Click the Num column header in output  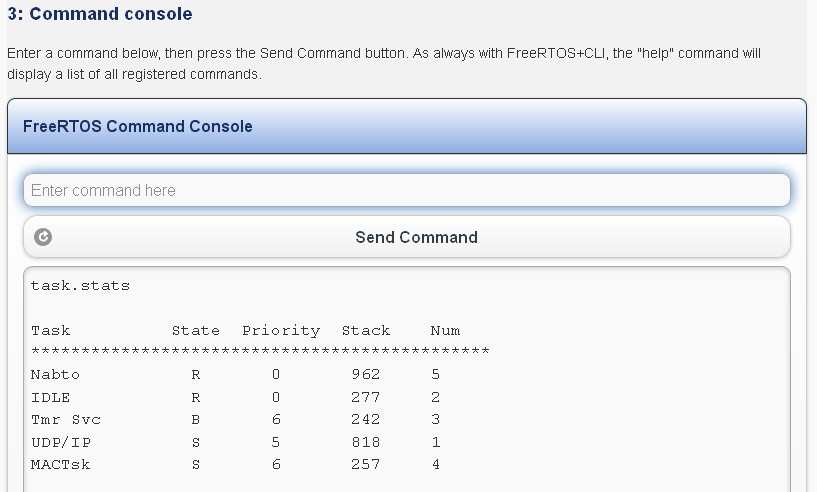coord(445,331)
